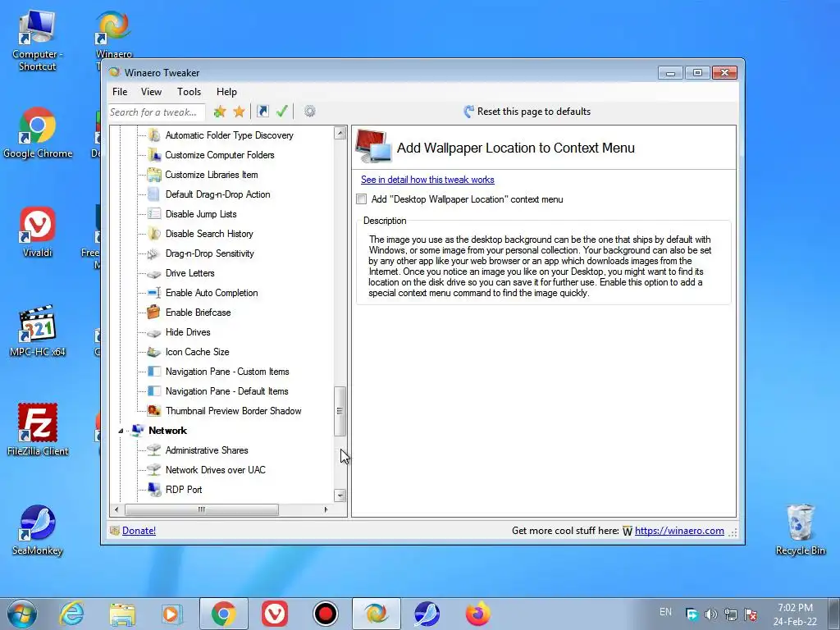Screen dimensions: 840x630
Task: Click the Disable Jump Lists icon
Action: click(153, 214)
